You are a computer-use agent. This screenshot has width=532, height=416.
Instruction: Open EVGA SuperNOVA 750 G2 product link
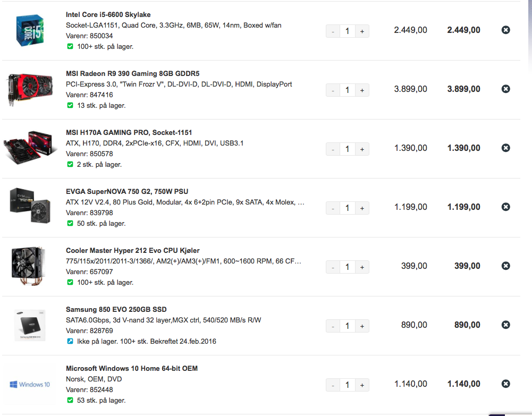tap(126, 191)
